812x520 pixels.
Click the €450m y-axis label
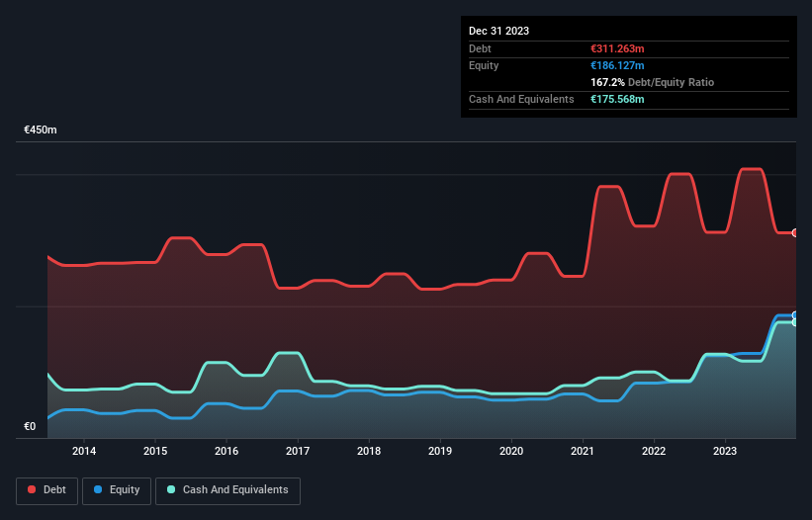41,130
